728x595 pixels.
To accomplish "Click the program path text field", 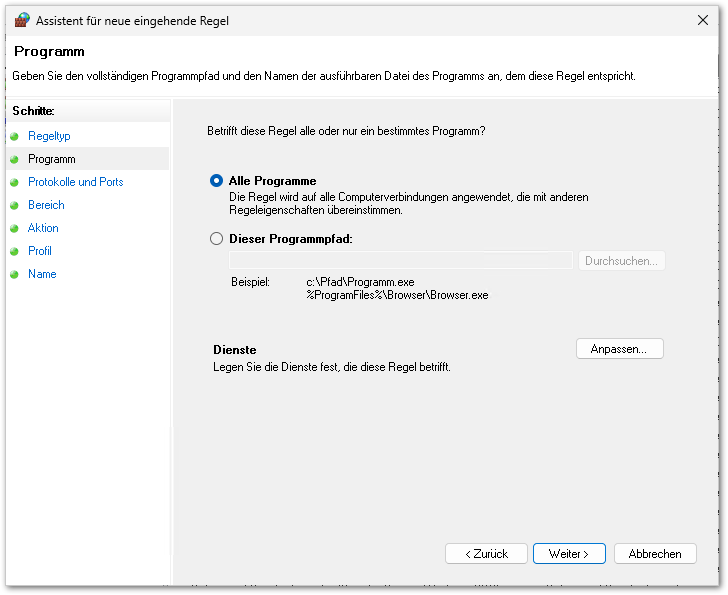I will pyautogui.click(x=401, y=261).
